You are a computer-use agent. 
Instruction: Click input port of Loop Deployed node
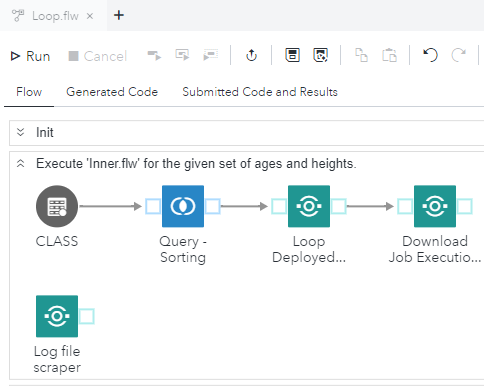(279, 206)
